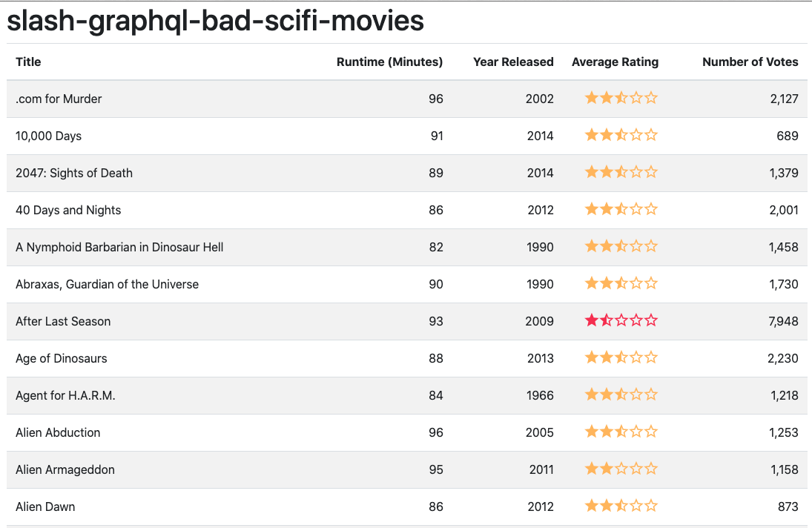
Task: Click Abraxas, Guardian of the Universe title
Action: click(x=107, y=284)
